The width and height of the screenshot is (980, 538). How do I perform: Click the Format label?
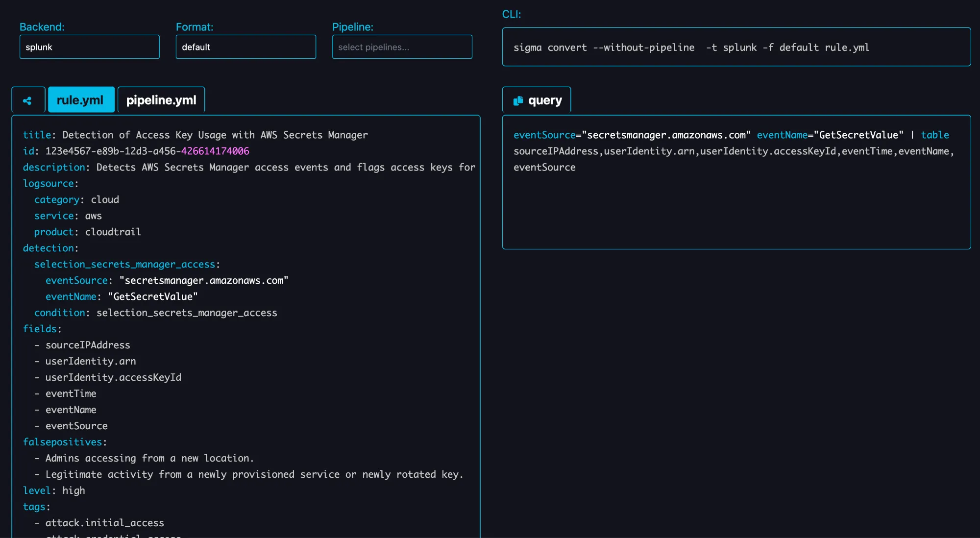195,27
